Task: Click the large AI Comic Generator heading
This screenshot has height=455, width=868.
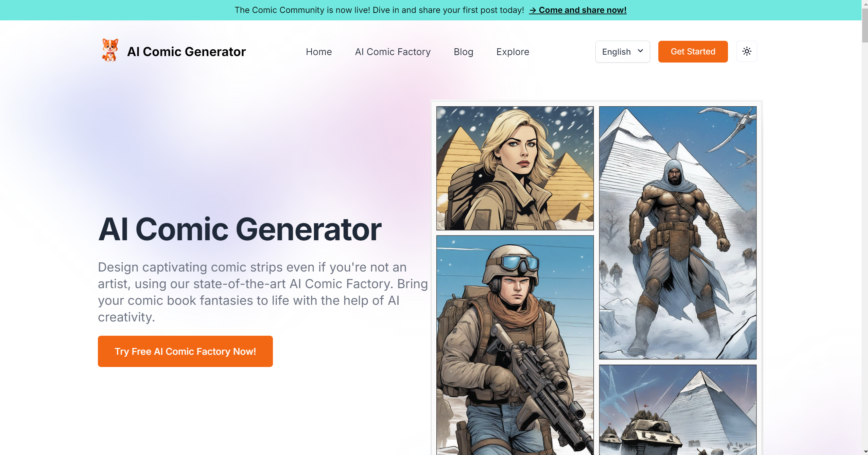Action: click(x=240, y=229)
